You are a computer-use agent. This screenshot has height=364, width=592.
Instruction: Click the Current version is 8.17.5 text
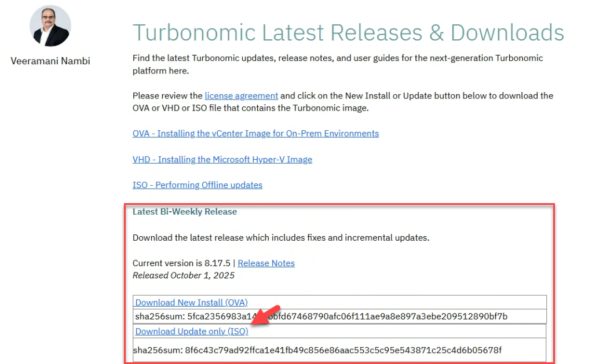tap(181, 263)
